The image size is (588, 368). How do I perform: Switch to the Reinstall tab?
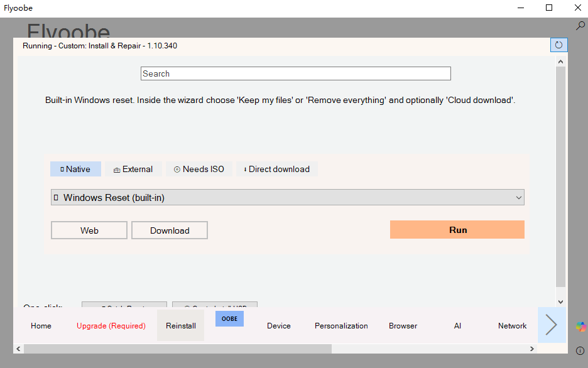pyautogui.click(x=181, y=326)
